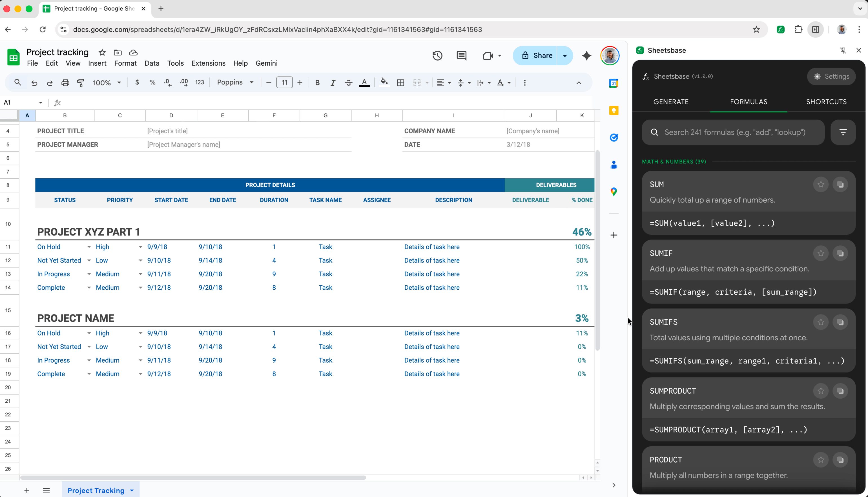Click the Gemini sparkle icon
This screenshot has width=868, height=497.
tap(586, 56)
